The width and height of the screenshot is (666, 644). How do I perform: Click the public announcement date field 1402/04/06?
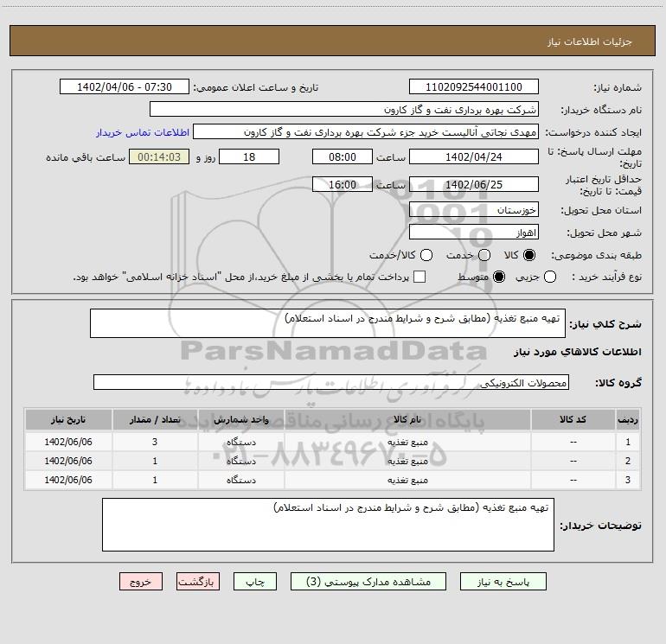click(125, 86)
